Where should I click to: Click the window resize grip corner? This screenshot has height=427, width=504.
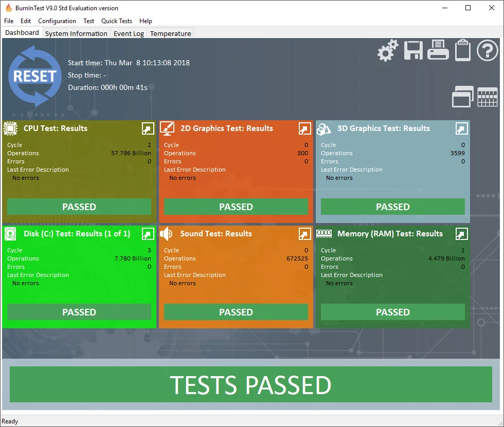(500, 423)
